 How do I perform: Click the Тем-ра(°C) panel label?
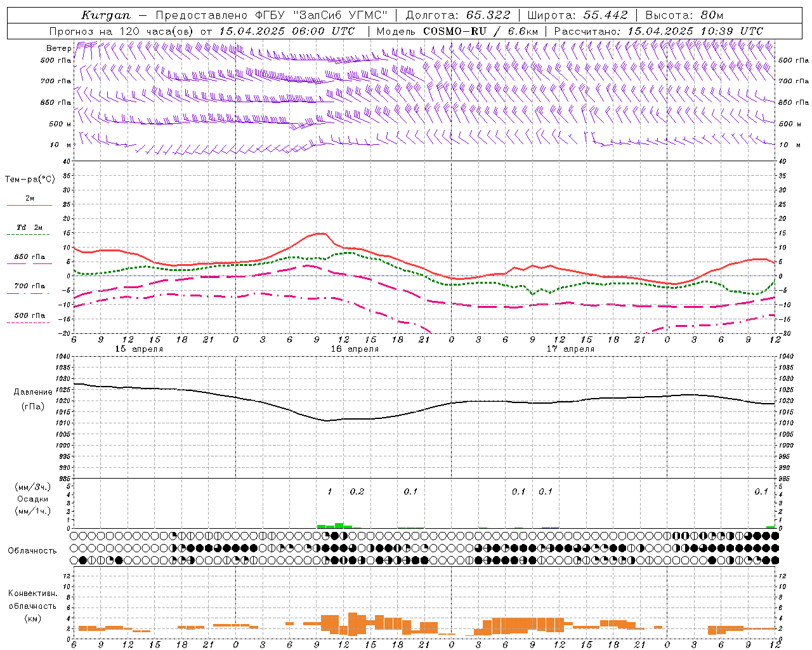(x=30, y=180)
